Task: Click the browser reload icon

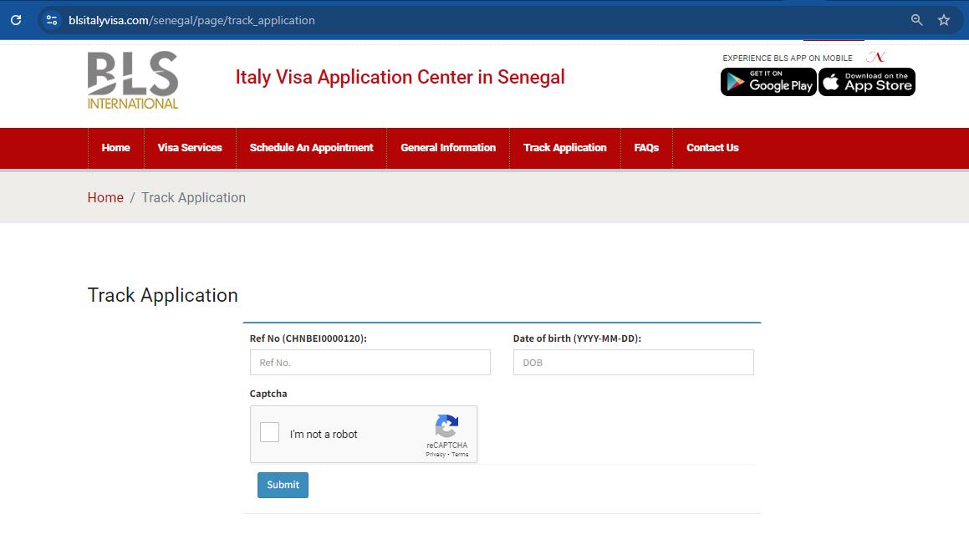Action: (x=15, y=19)
